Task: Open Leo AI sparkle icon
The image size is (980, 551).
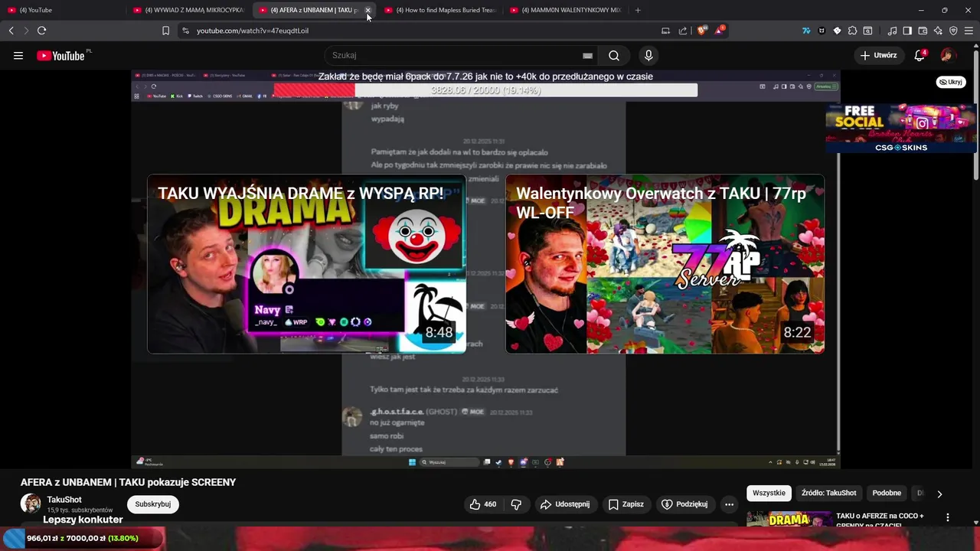Action: [938, 31]
